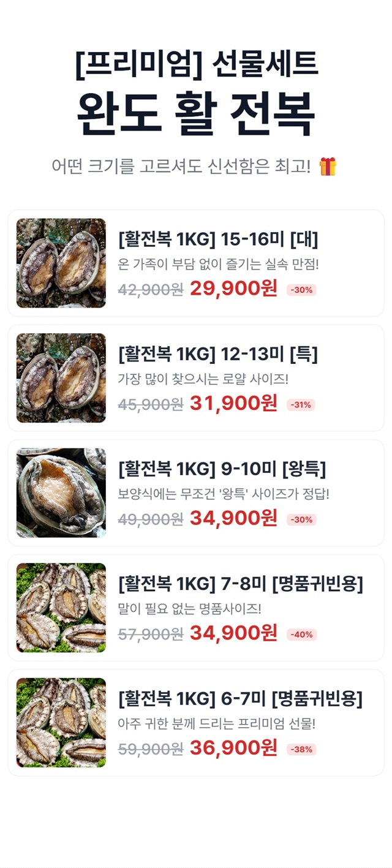Choose the [활전복 1KG] 6-7미 [명품귀빈용] title
392x868 pixels.
[241, 698]
